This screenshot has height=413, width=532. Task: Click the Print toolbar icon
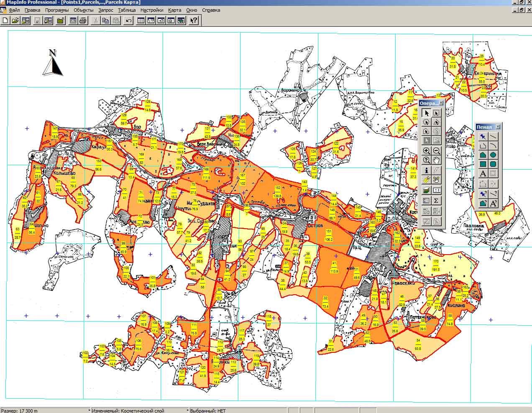coord(83,20)
